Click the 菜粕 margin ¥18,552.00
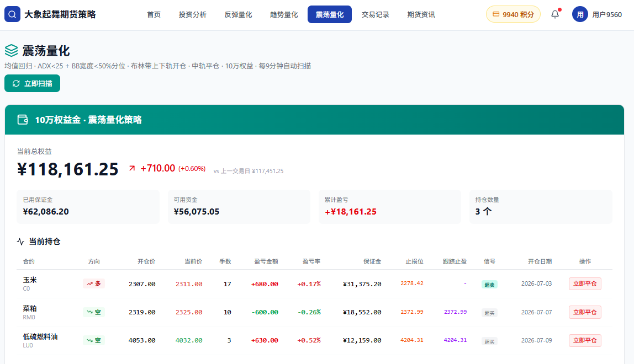The width and height of the screenshot is (634, 364). [x=362, y=312]
